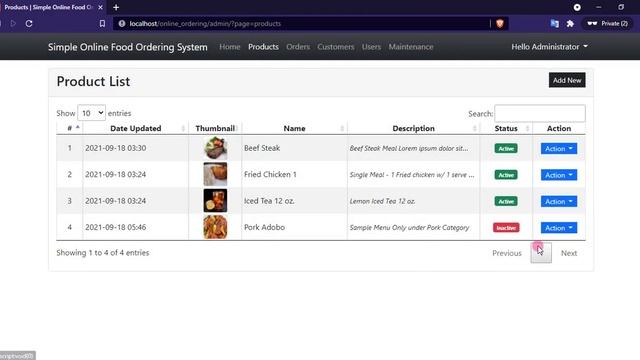
Task: Open the Maintenance menu item
Action: (411, 47)
